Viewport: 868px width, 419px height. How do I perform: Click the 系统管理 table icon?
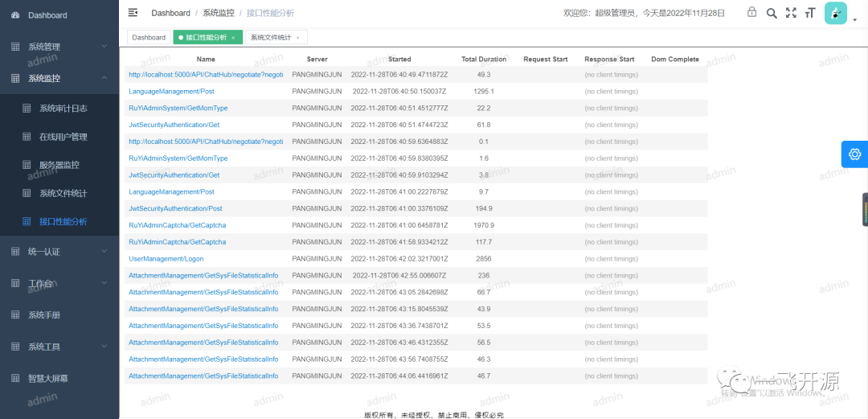[x=15, y=47]
